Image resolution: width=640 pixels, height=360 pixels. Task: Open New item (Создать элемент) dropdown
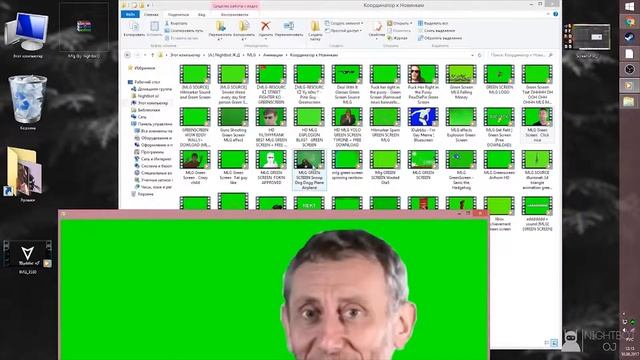344,23
